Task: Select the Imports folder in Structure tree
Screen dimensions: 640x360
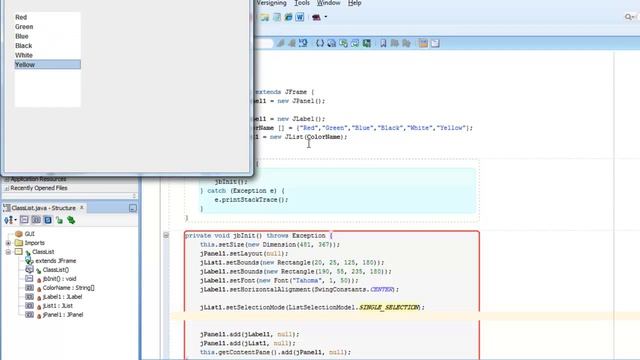Action: [35, 243]
